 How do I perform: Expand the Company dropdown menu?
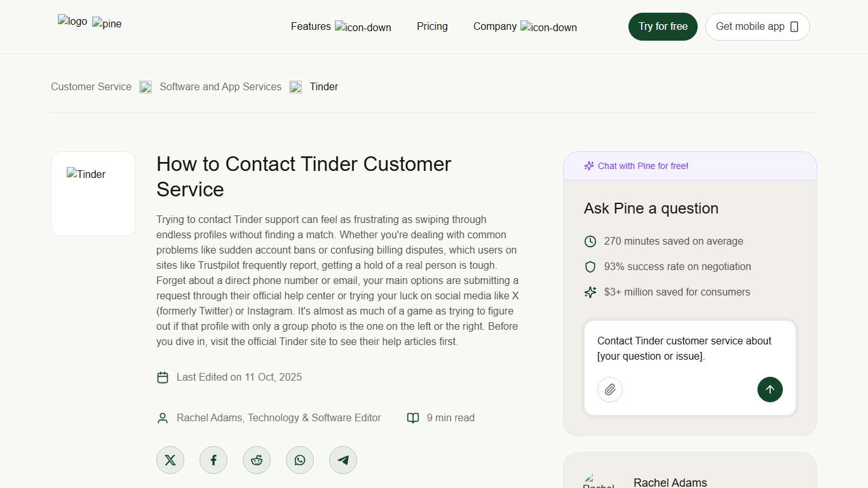494,26
